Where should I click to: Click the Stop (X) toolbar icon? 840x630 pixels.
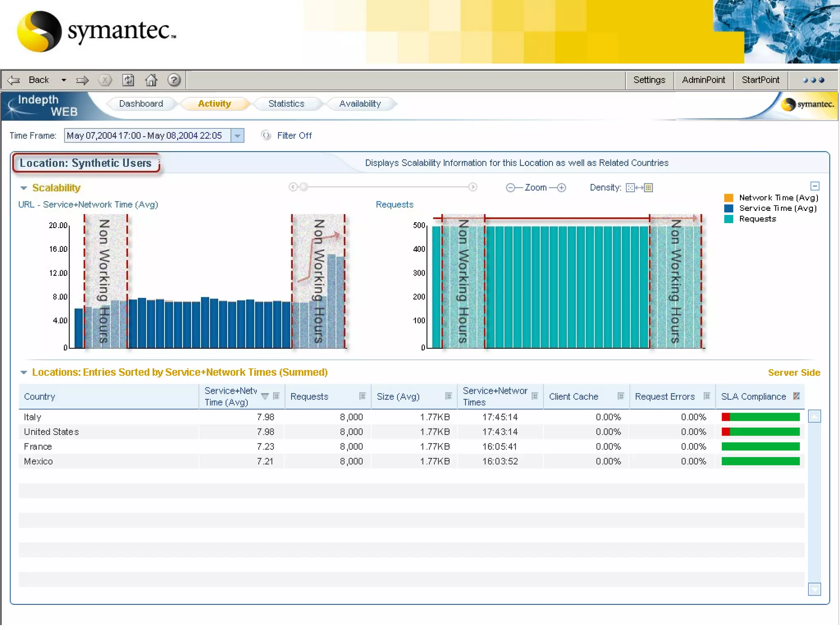[x=105, y=80]
